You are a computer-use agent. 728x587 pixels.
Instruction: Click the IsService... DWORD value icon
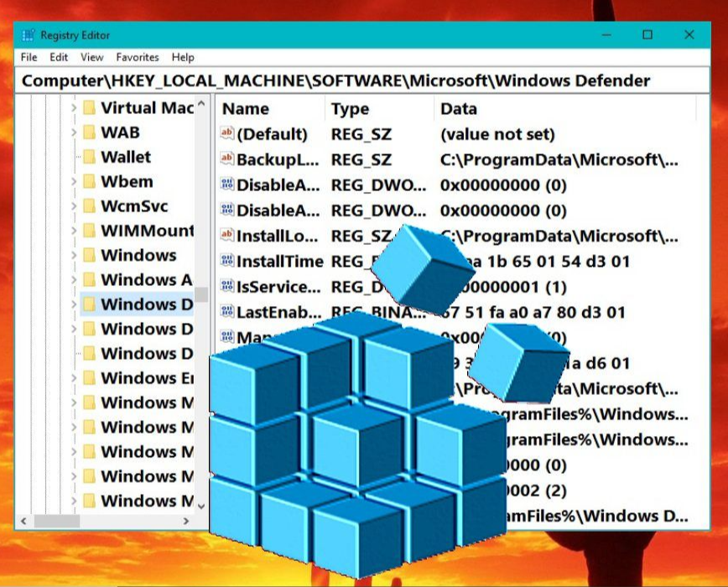[x=227, y=286]
